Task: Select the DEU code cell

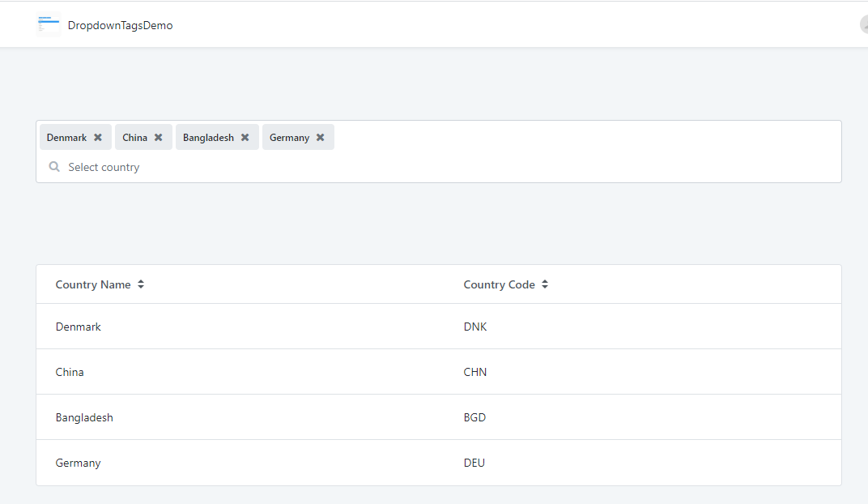Action: tap(474, 463)
